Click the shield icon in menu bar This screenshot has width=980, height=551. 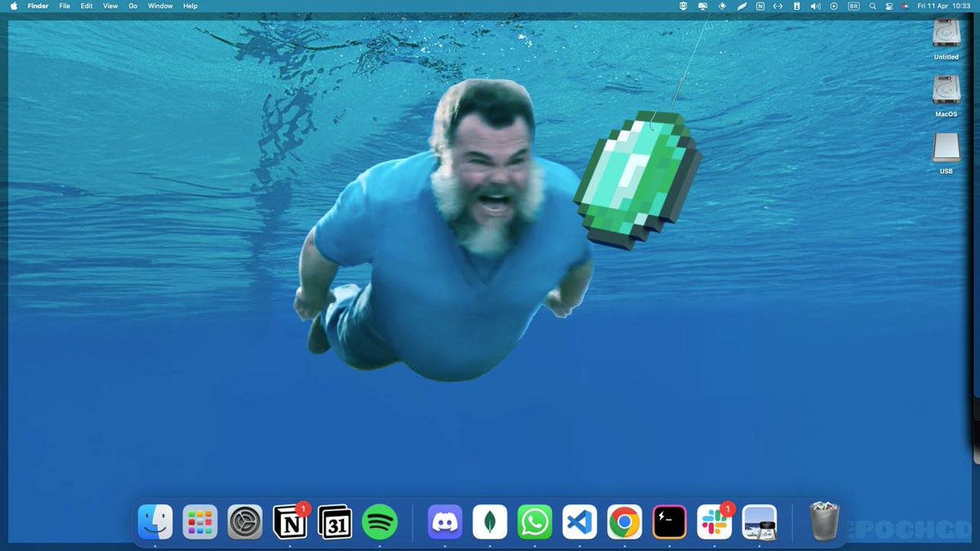point(683,6)
